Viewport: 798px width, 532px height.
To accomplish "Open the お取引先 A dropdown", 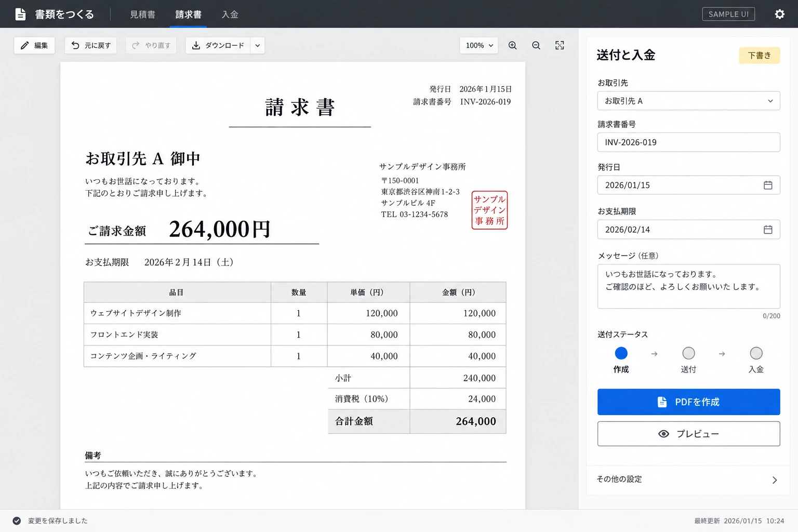I will [x=688, y=101].
